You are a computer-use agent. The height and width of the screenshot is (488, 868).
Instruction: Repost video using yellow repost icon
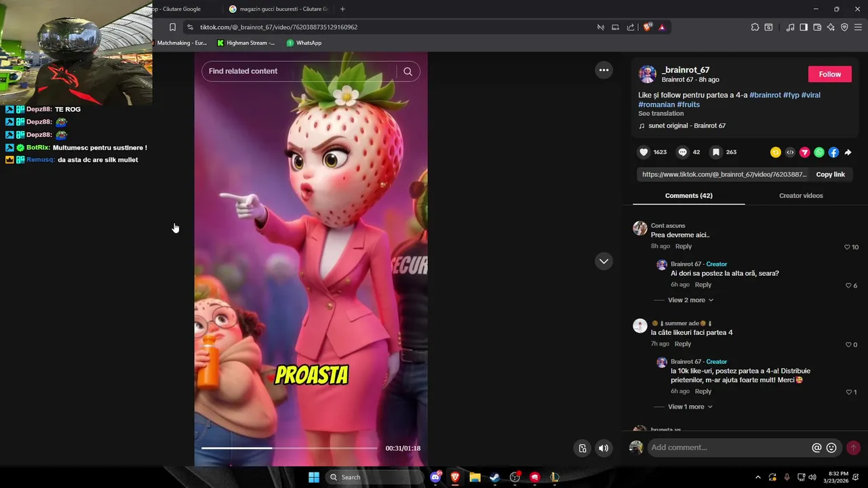point(776,152)
